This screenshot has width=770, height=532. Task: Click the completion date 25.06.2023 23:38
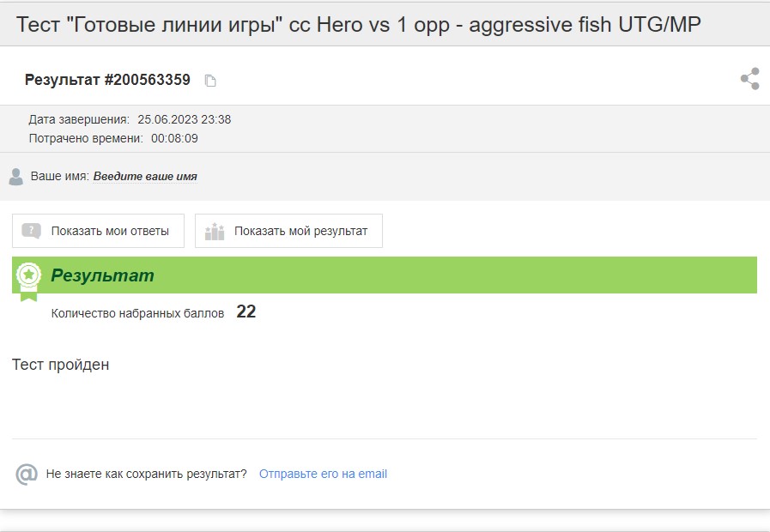pyautogui.click(x=185, y=119)
